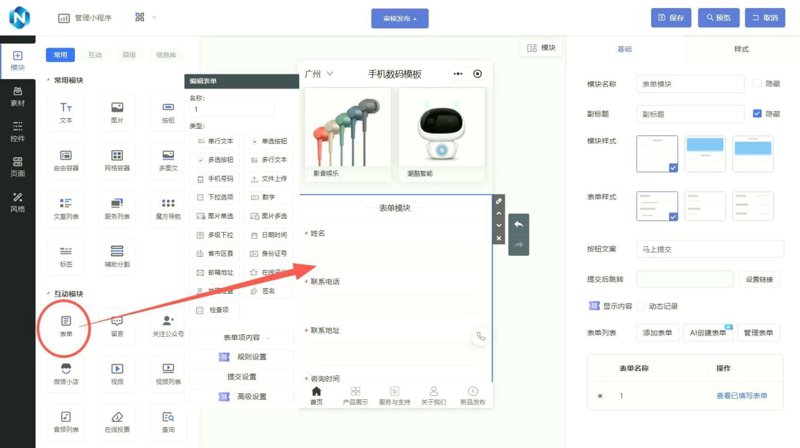The height and width of the screenshot is (448, 800).
Task: Select the 模块 module sidebar entry
Action: [17, 61]
